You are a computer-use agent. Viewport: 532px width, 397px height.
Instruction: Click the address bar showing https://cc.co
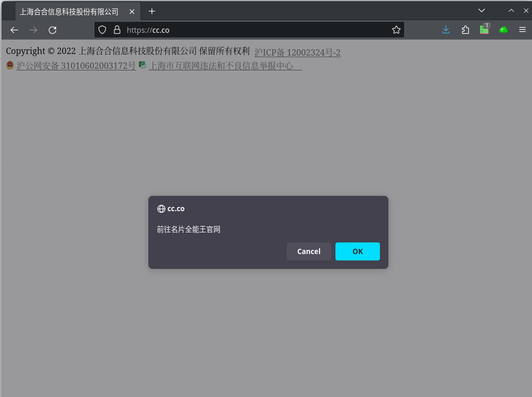[x=254, y=30]
